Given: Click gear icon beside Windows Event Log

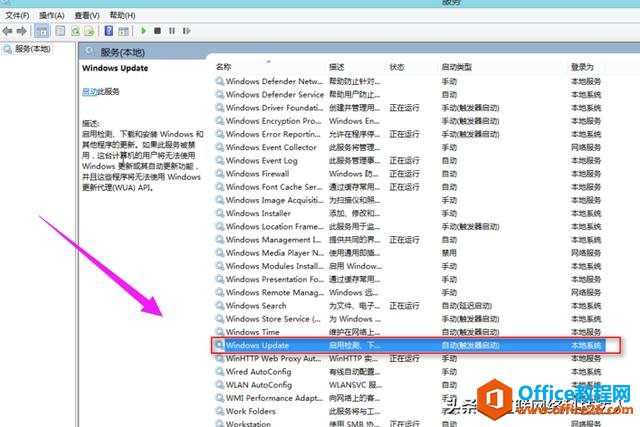Looking at the screenshot, I should coord(220,160).
